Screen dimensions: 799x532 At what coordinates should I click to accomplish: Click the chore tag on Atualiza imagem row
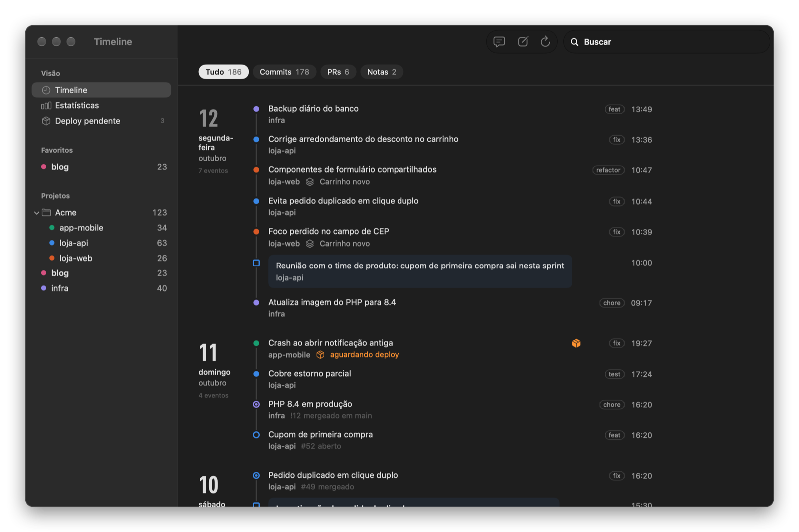pyautogui.click(x=612, y=303)
